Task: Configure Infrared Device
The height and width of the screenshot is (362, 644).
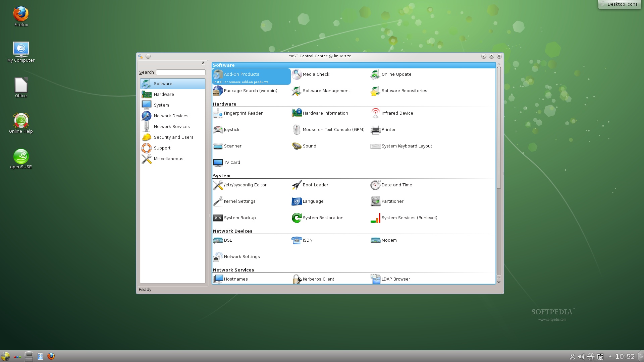Action: pyautogui.click(x=392, y=113)
